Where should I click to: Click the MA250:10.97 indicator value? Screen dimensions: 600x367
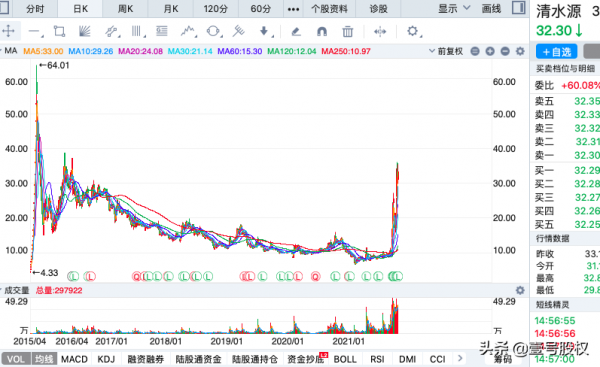346,51
